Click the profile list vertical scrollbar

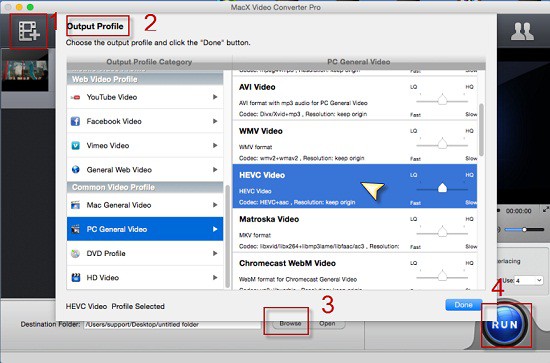click(x=481, y=130)
